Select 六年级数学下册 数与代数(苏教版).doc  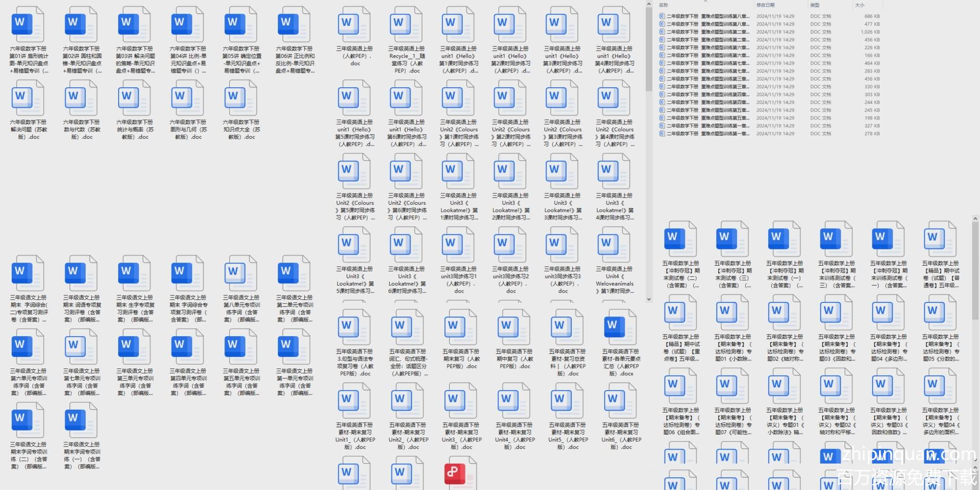(x=82, y=110)
